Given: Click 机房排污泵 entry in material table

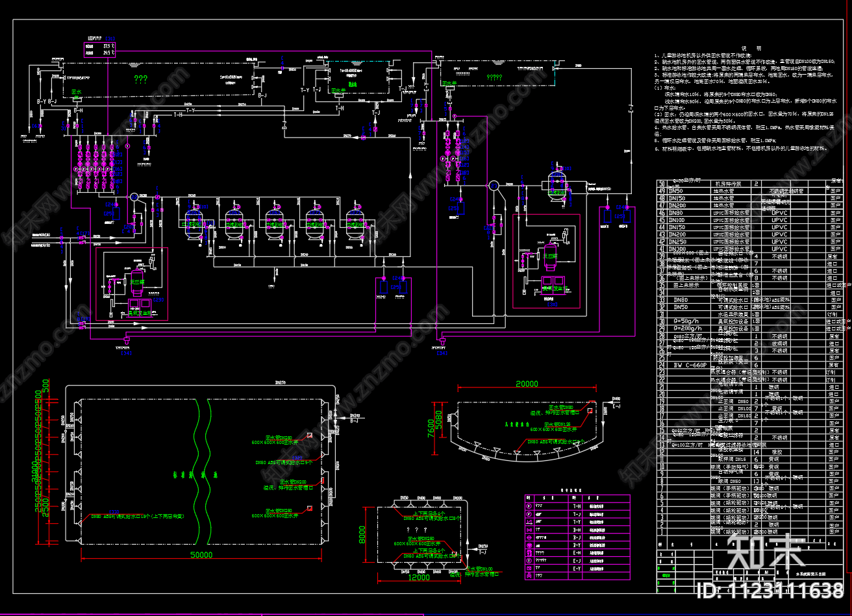Looking at the screenshot, I should [x=729, y=184].
